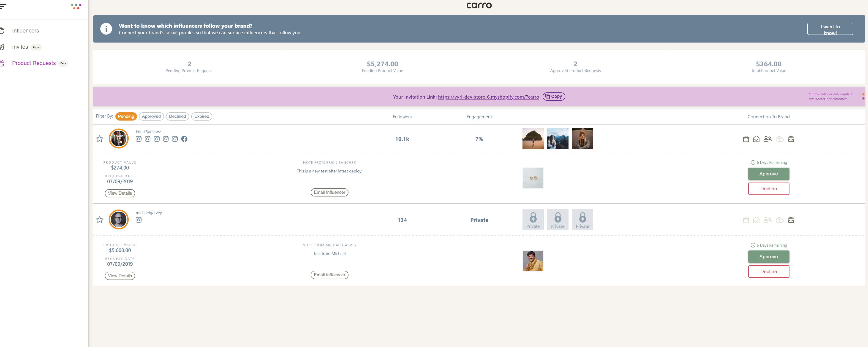Click michaelgarvey's gift connection icon
868x347 pixels.
click(791, 220)
